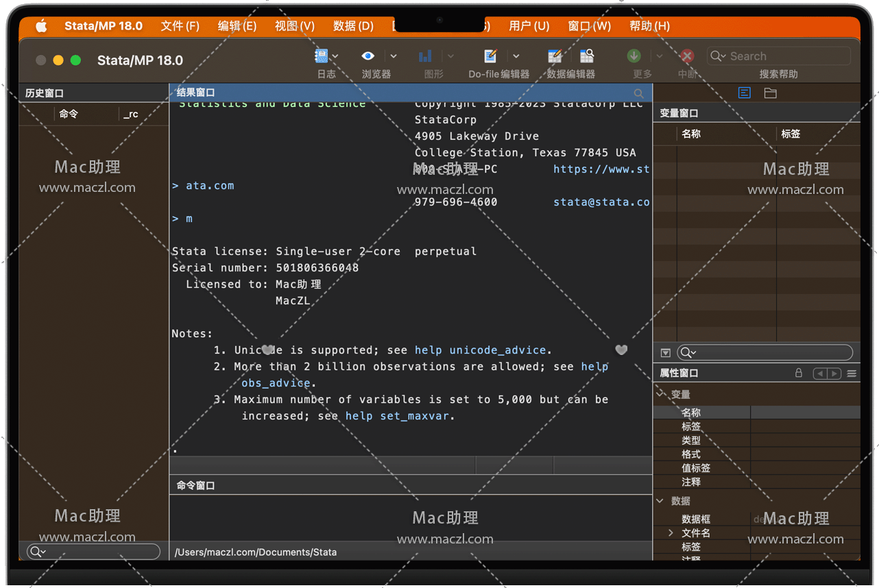Viewport: 879px width, 588px height.
Task: Open the dropdown arrow next to 浏览器
Action: [x=394, y=56]
